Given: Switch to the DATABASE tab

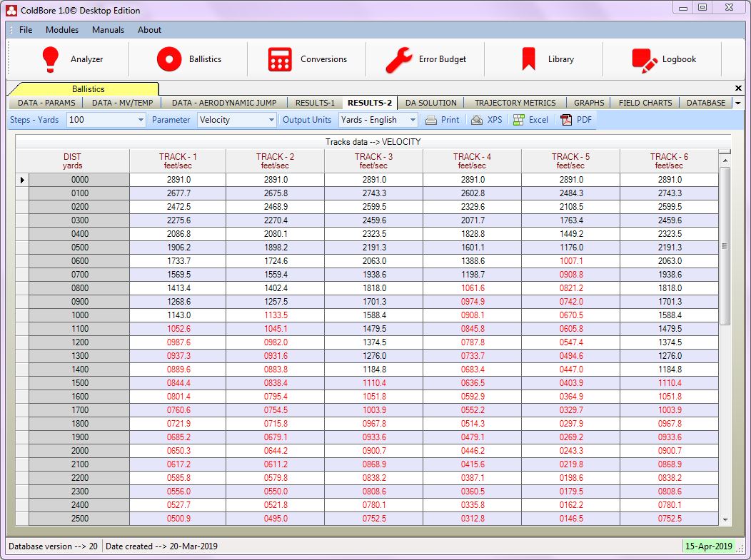Looking at the screenshot, I should pyautogui.click(x=706, y=103).
